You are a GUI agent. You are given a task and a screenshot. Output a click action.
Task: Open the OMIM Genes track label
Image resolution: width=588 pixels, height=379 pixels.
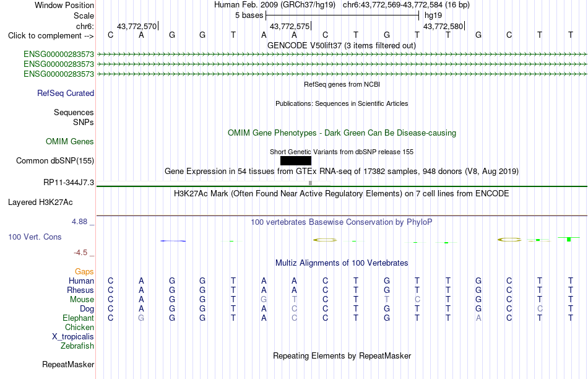(x=70, y=141)
